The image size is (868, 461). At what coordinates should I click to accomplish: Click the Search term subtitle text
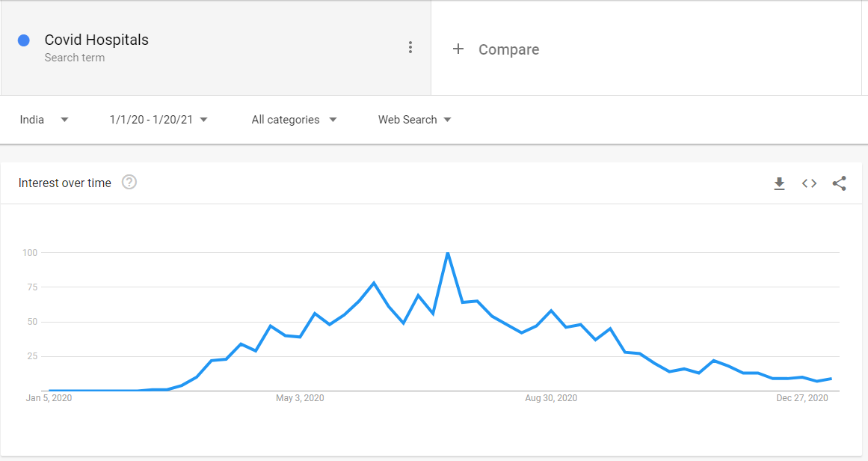pos(75,58)
